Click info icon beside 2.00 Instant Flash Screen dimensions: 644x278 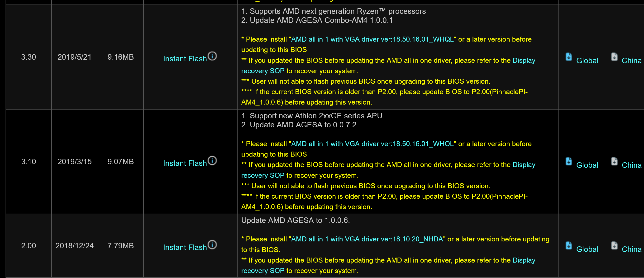[x=212, y=244]
